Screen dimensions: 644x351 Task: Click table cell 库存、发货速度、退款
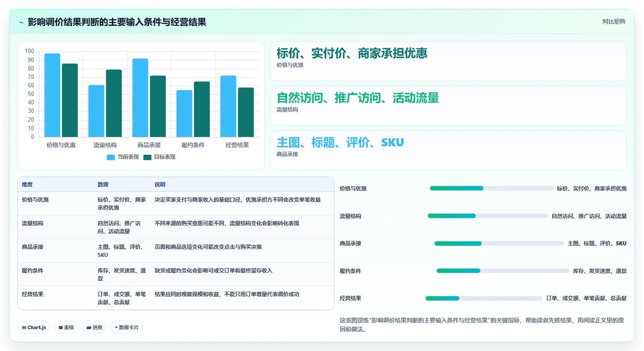click(x=122, y=275)
